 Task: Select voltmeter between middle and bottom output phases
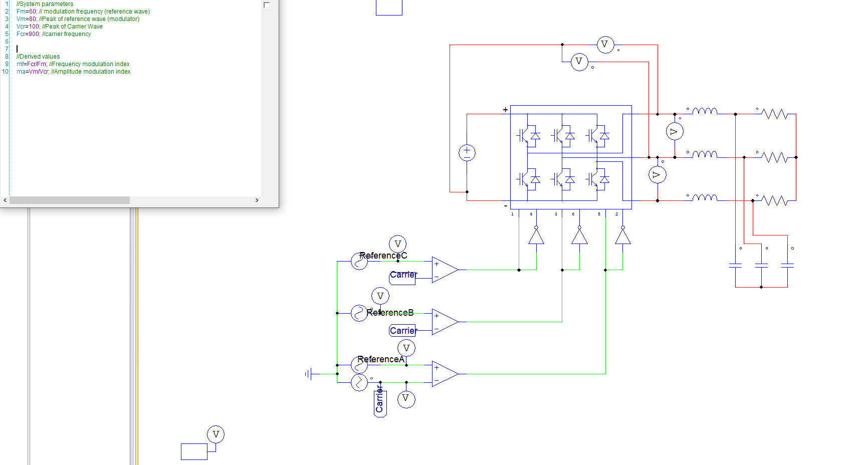click(657, 174)
